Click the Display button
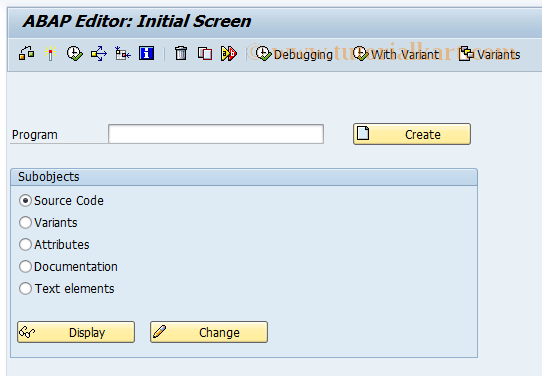The height and width of the screenshot is (376, 542). click(x=76, y=332)
